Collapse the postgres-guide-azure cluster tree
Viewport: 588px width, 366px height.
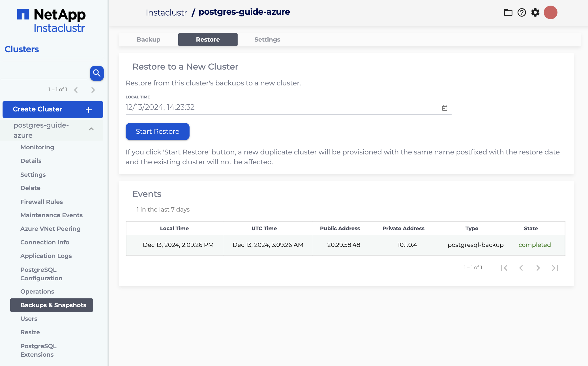tap(91, 129)
